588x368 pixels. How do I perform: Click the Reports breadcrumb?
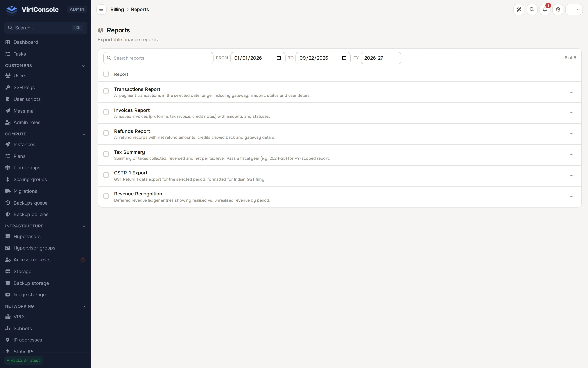140,10
